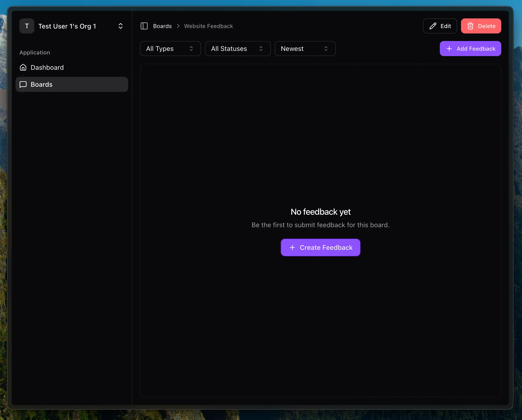Click the Boards message icon
The width and height of the screenshot is (522, 420).
point(23,84)
